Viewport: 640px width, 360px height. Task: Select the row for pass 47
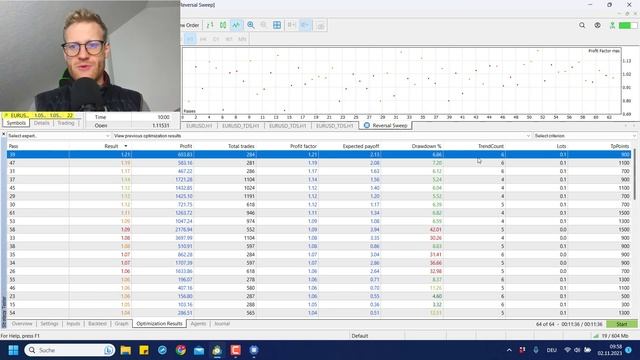pos(319,163)
